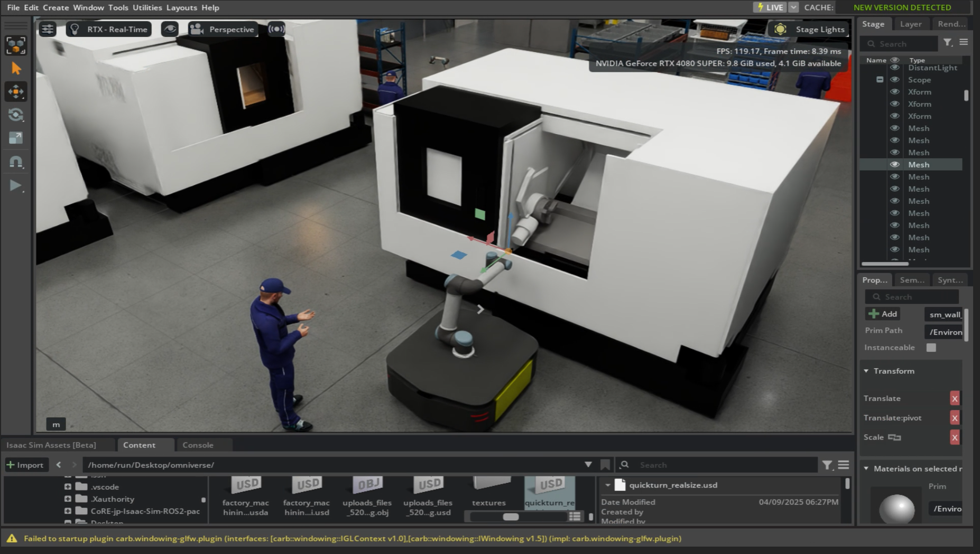Click the Stage filter funnel icon
The width and height of the screenshot is (980, 554).
[x=948, y=43]
